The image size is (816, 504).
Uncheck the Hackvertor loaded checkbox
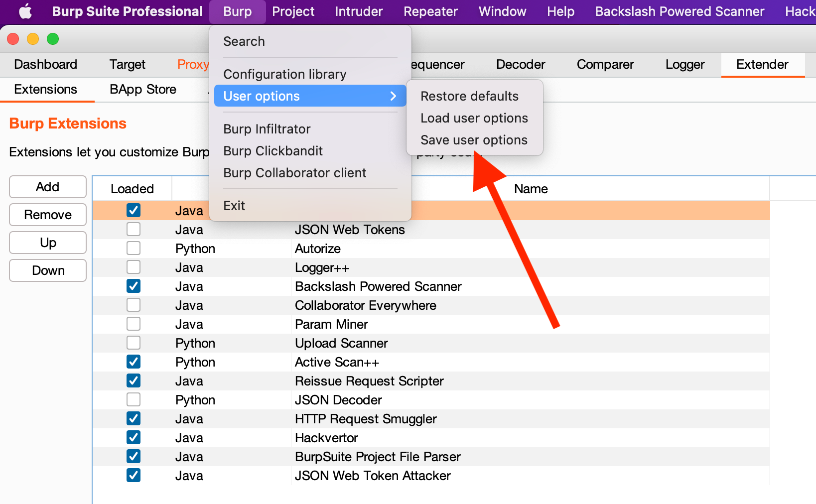pos(134,437)
